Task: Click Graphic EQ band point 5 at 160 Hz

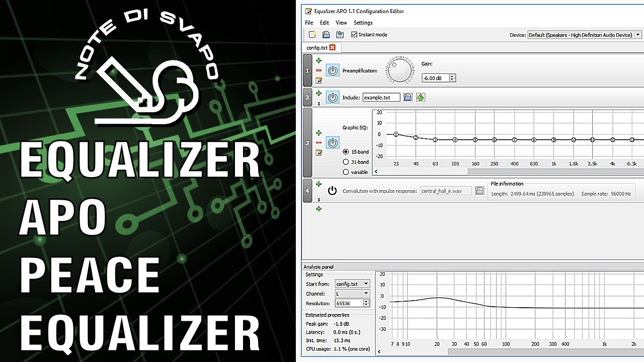Action: pos(475,140)
